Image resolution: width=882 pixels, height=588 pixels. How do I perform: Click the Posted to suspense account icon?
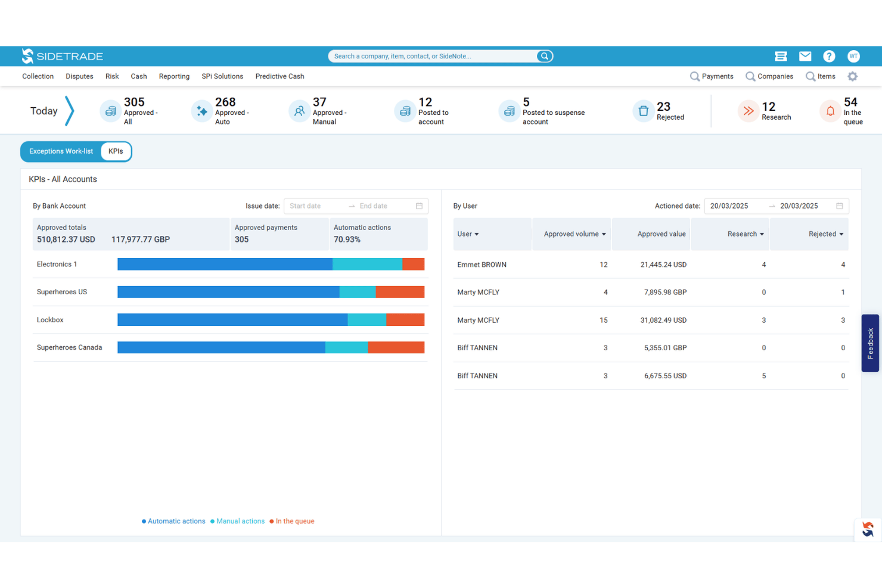pos(510,111)
